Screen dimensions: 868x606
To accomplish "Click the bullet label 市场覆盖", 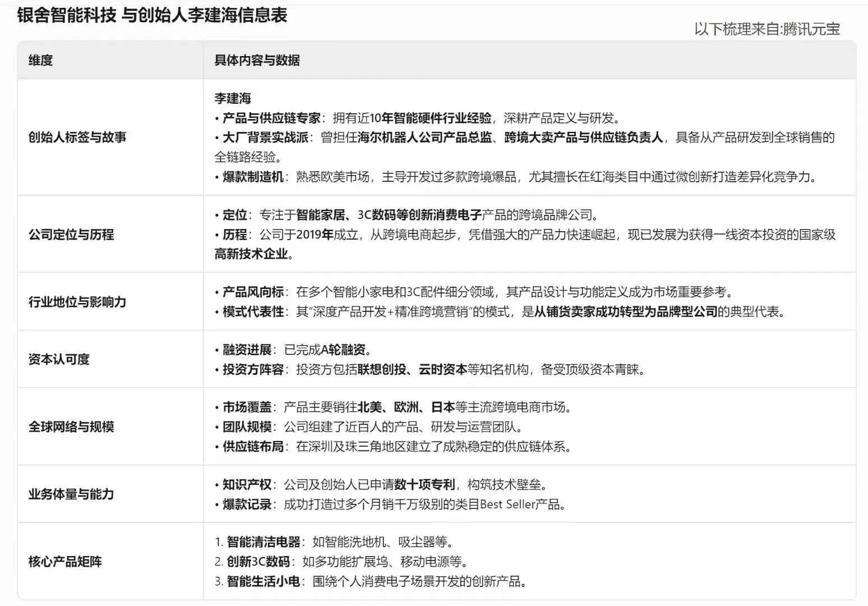I will (247, 407).
